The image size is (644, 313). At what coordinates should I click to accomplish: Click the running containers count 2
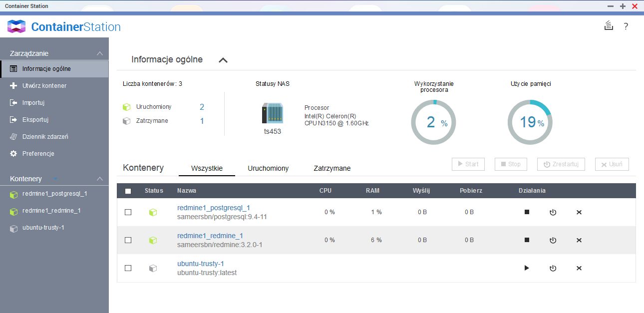[202, 107]
